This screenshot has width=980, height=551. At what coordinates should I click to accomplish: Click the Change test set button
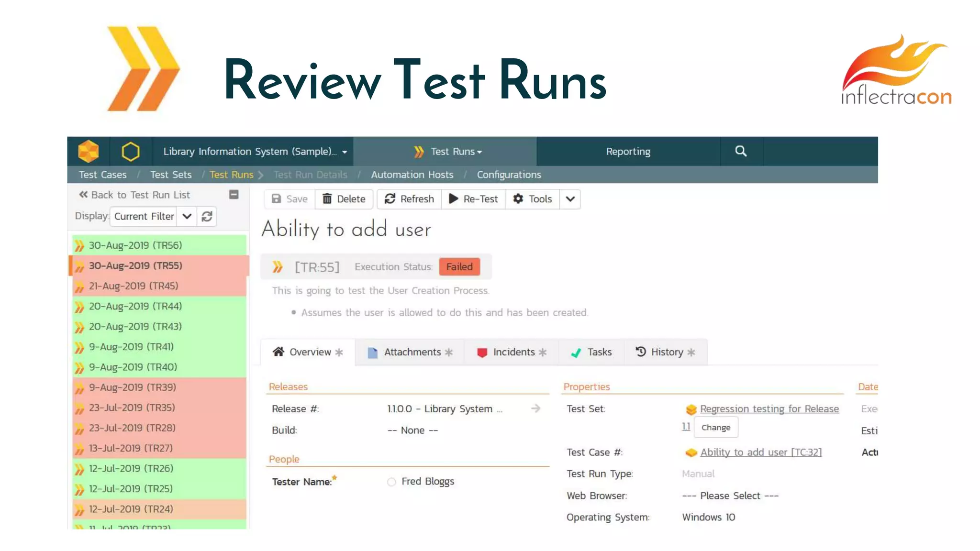coord(716,428)
